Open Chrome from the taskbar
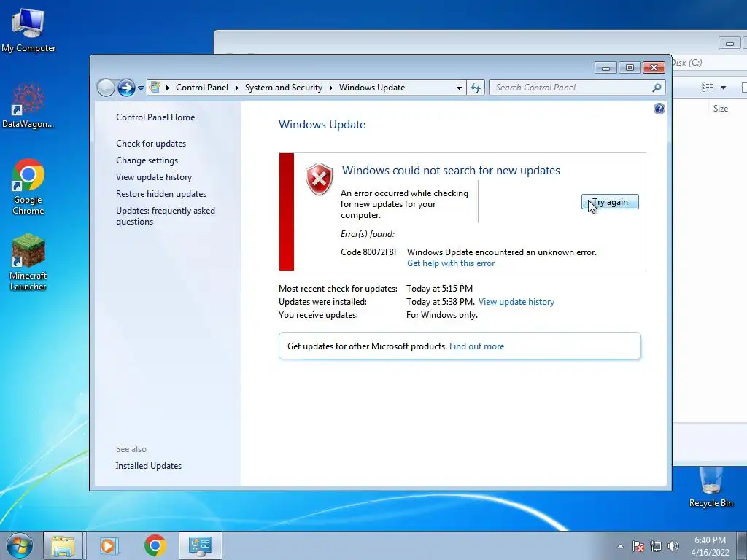747x560 pixels. pyautogui.click(x=155, y=545)
